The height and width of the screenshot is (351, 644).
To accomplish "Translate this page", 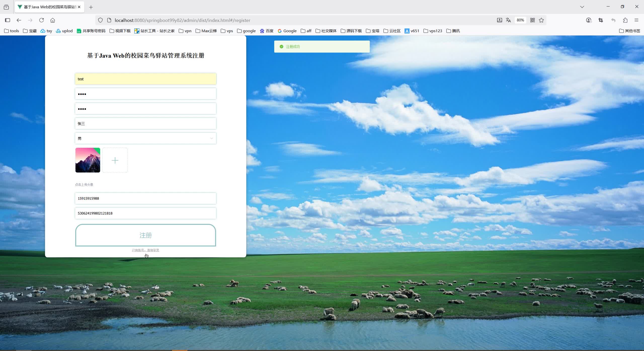I will coord(508,20).
